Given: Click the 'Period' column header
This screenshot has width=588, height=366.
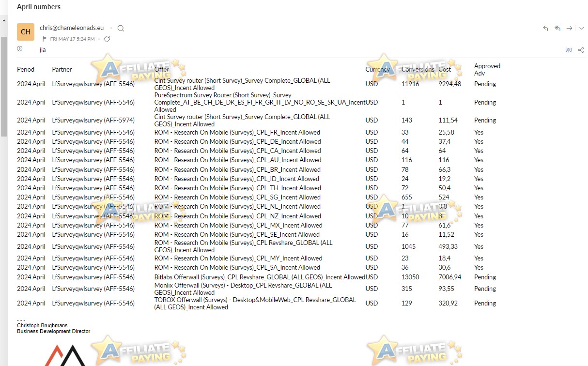Looking at the screenshot, I should [x=26, y=69].
